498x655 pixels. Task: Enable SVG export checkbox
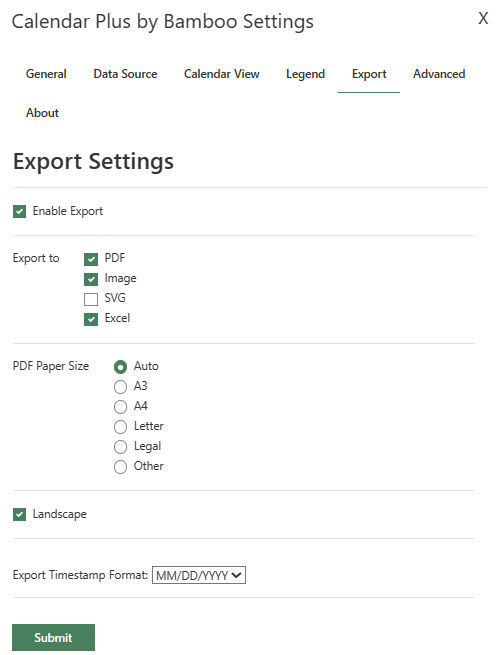[91, 299]
